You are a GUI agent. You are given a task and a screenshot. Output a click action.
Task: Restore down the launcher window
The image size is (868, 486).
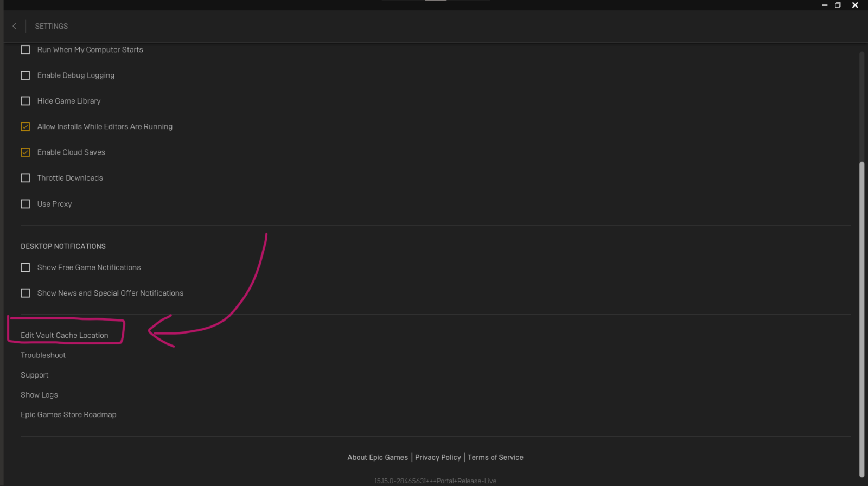point(838,5)
